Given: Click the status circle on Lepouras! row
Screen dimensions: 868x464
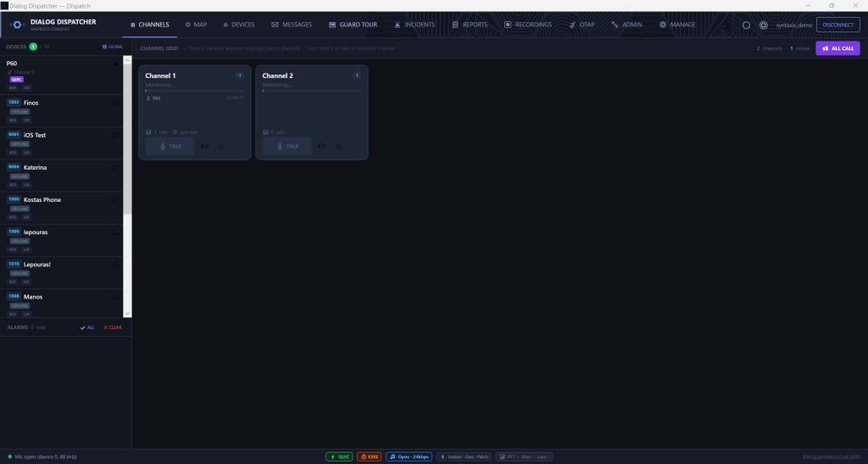Looking at the screenshot, I should pos(115,265).
